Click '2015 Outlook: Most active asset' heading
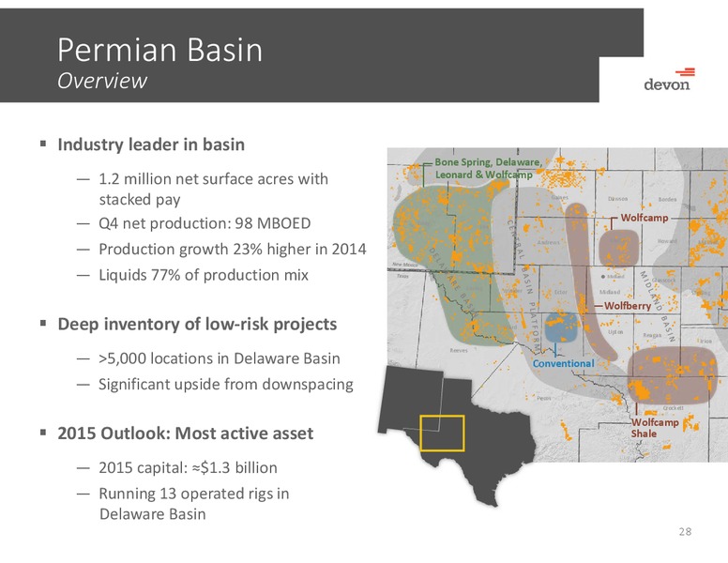Viewport: 728px width, 563px height. tap(185, 434)
